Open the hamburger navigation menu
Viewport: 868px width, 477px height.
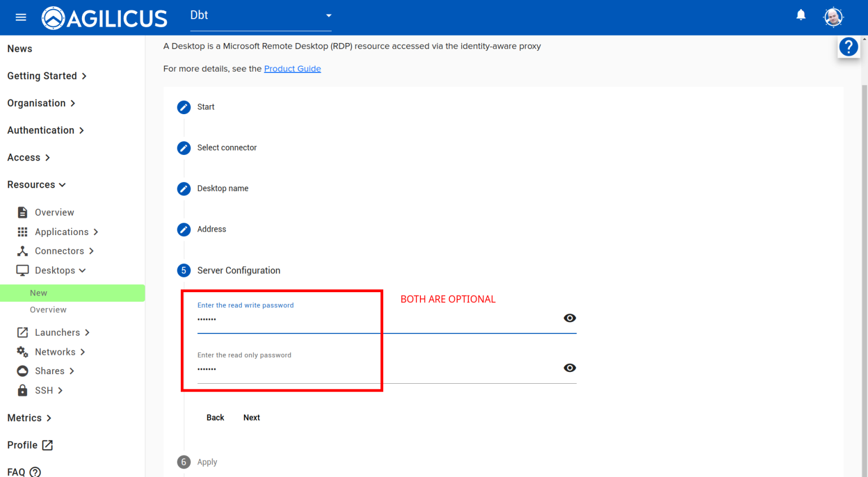point(21,18)
